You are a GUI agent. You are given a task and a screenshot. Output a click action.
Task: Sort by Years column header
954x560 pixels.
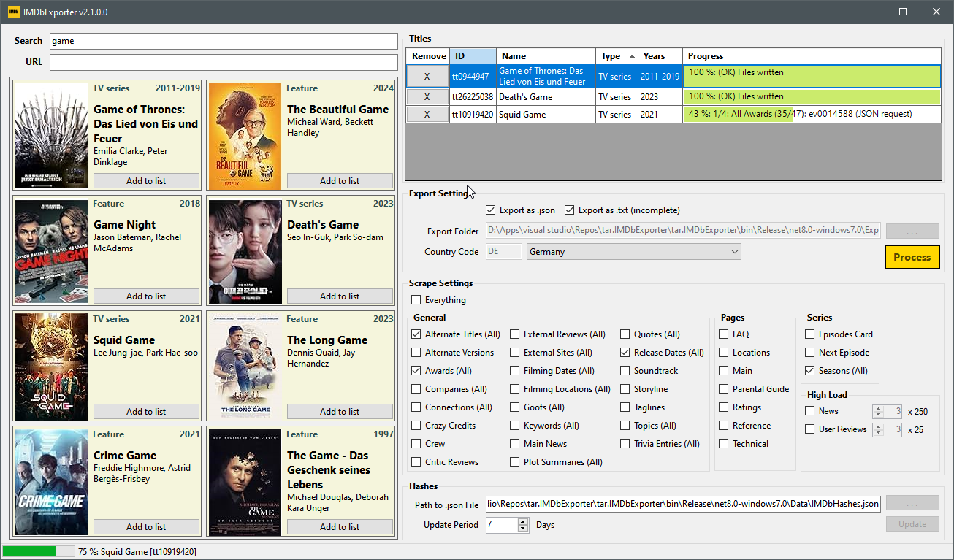[x=660, y=56]
